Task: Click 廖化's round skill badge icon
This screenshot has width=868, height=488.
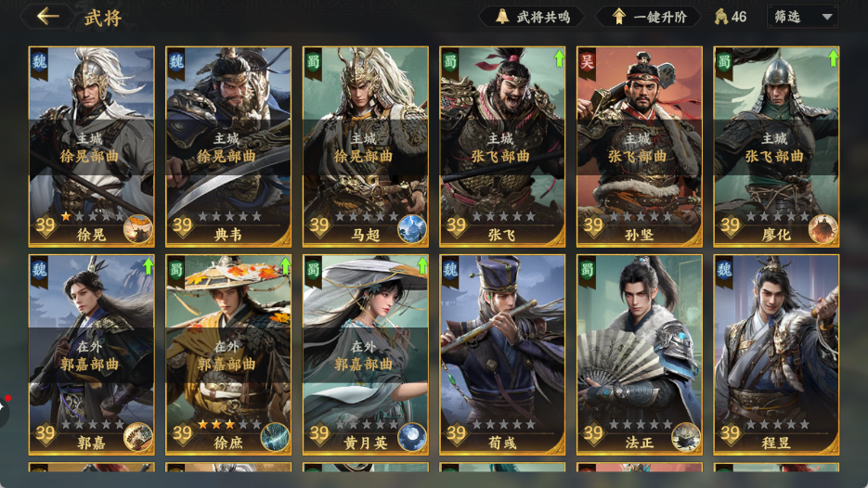Action: [823, 229]
